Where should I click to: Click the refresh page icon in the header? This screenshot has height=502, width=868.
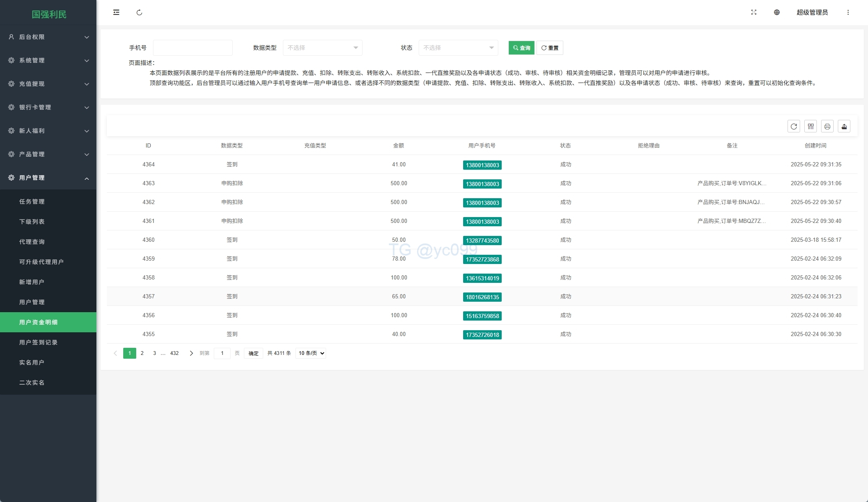pos(139,13)
